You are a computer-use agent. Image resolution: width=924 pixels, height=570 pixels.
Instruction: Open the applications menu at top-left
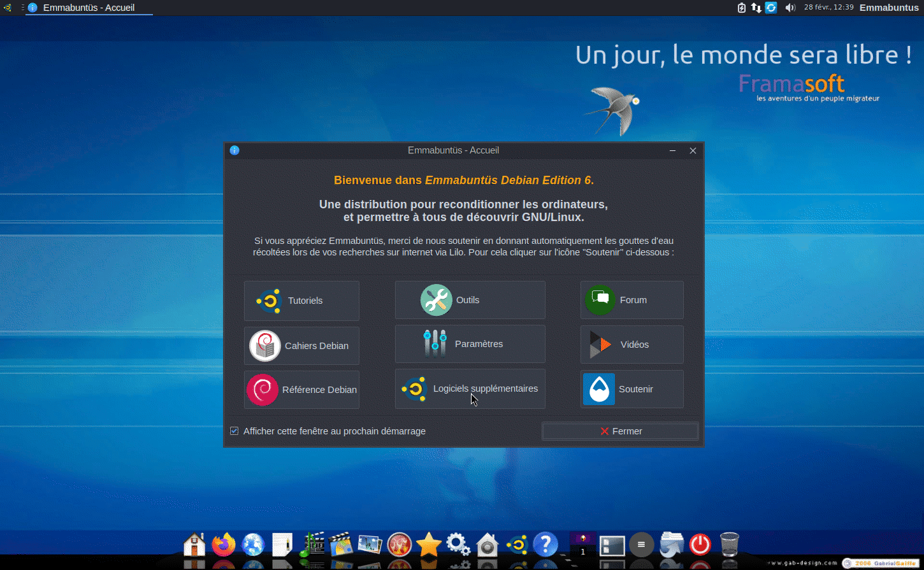pyautogui.click(x=8, y=8)
